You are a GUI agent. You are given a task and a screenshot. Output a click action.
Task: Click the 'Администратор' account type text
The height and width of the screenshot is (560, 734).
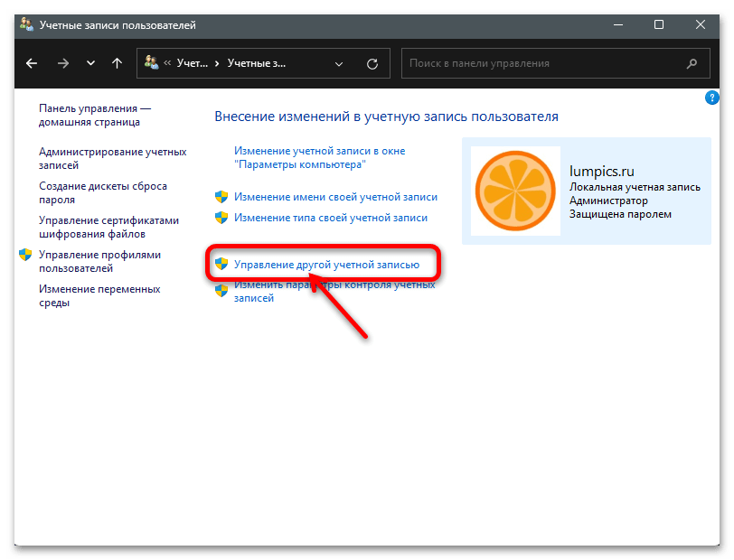coord(608,201)
